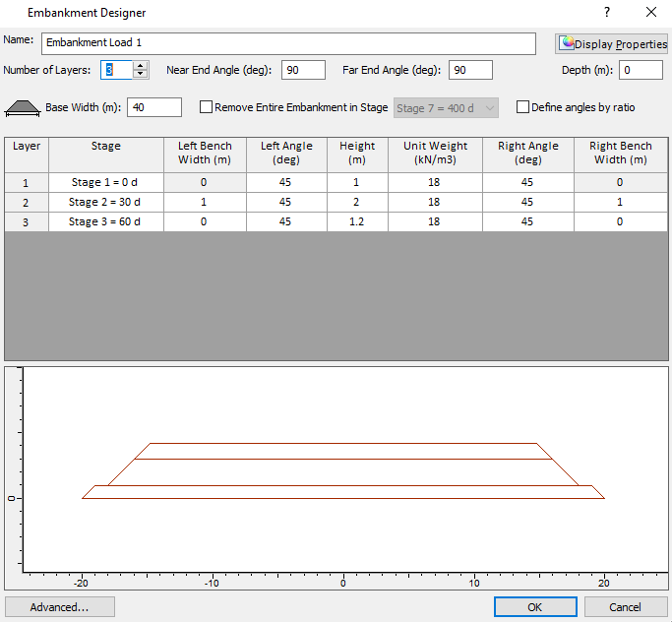672x622 pixels.
Task: Click the Height (m) column header
Action: tap(357, 155)
